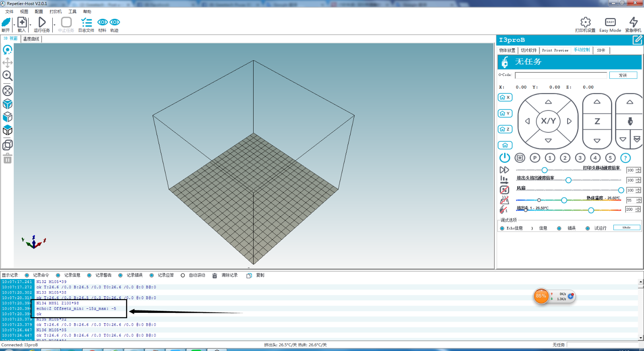Open the 打印机 printer menu
The width and height of the screenshot is (644, 351).
pos(56,12)
